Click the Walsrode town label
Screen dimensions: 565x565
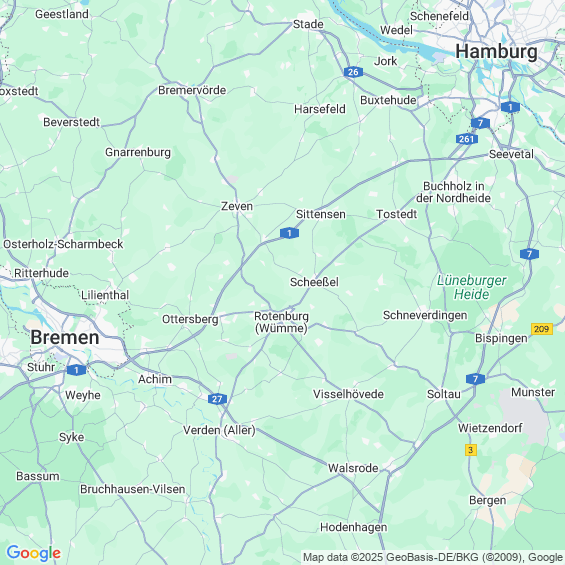point(353,468)
